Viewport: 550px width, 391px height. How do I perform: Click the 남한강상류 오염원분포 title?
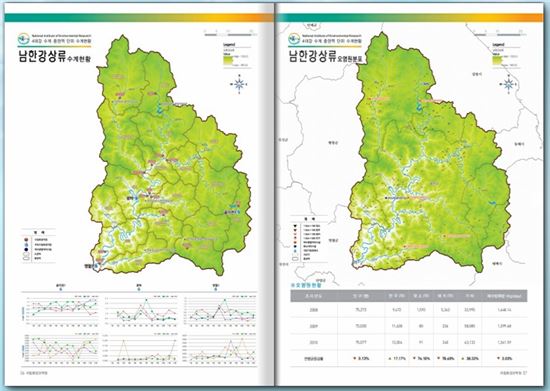pyautogui.click(x=326, y=57)
